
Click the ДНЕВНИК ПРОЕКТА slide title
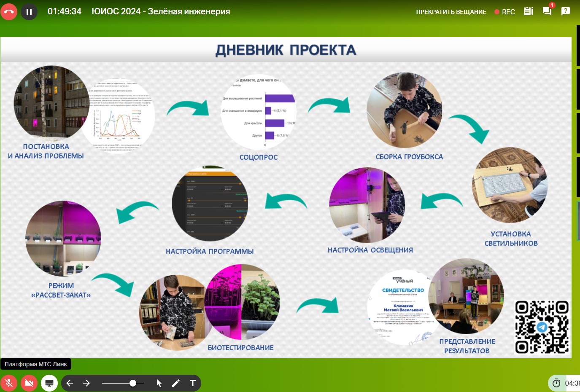pos(286,50)
